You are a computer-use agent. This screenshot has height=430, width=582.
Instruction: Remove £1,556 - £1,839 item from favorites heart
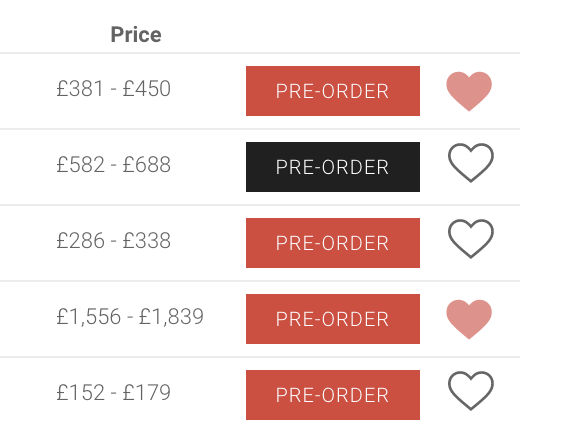[x=469, y=319]
